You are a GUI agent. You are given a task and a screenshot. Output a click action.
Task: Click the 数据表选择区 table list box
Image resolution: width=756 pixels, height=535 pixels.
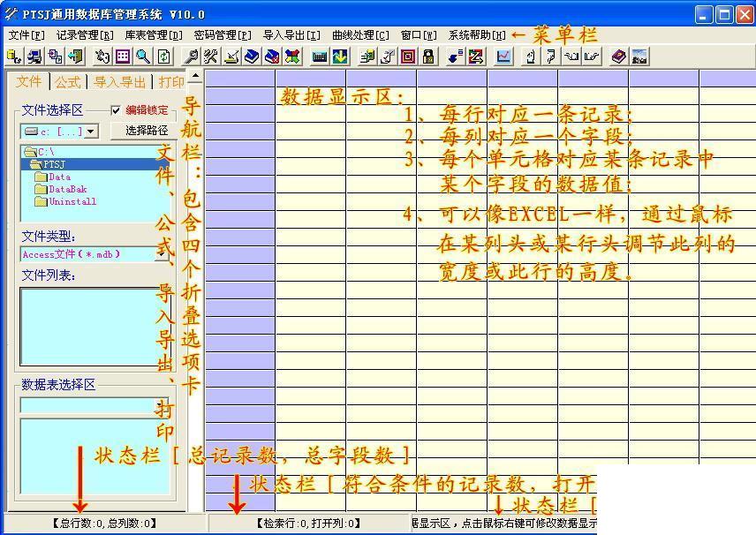(x=95, y=456)
